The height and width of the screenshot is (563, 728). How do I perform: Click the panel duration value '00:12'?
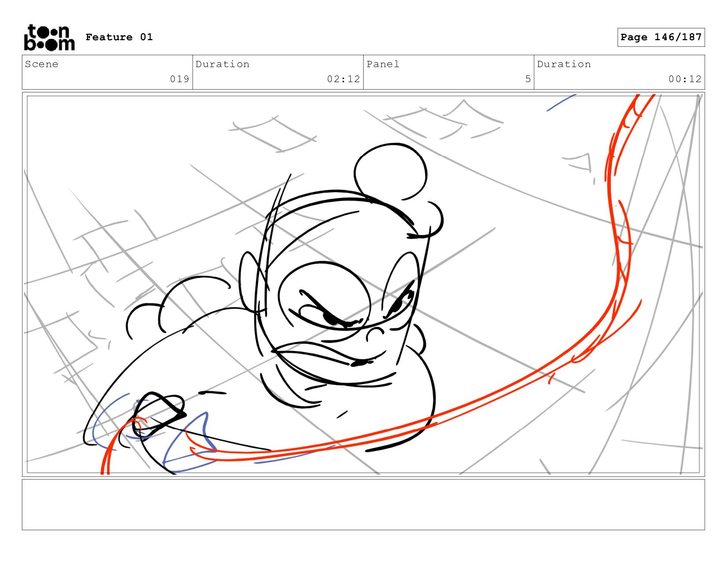pos(685,79)
